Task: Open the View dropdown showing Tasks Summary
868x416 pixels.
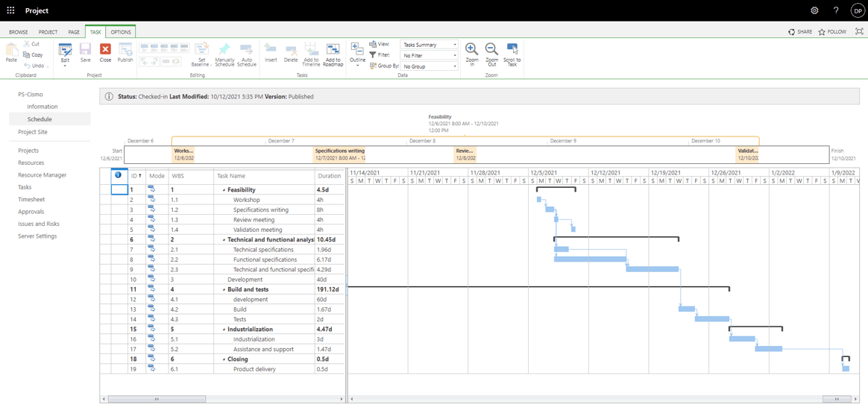Action: (430, 45)
